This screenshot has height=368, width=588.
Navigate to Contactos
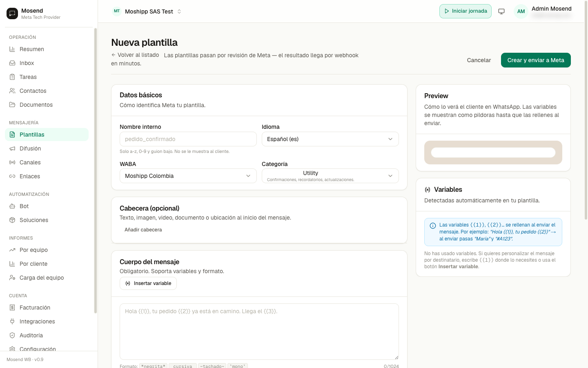47,91
